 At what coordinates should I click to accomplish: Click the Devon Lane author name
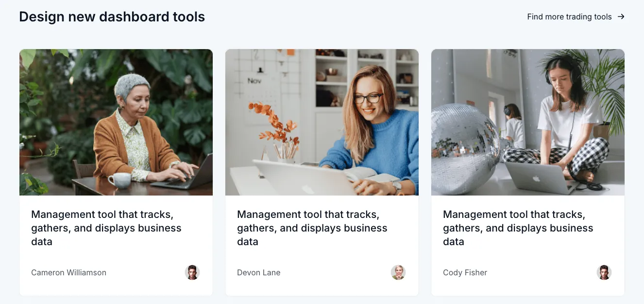coord(258,272)
